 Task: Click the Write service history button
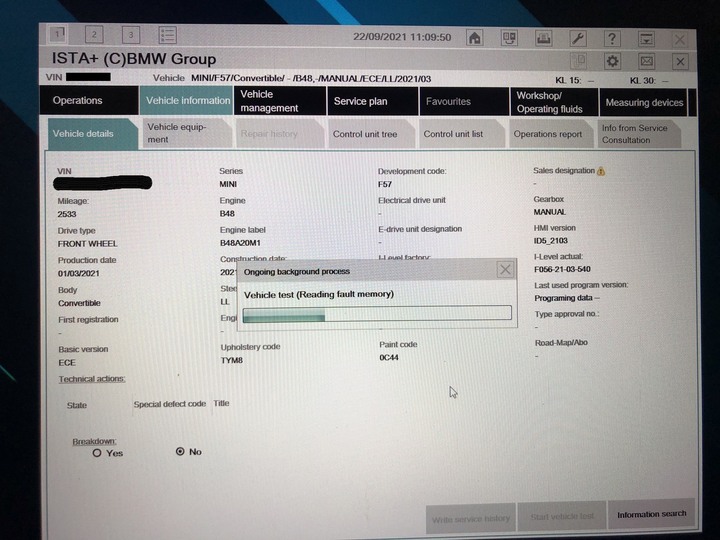tap(471, 519)
